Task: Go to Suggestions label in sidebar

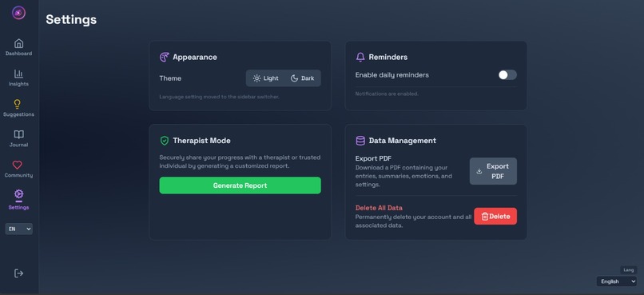Action: 19,114
